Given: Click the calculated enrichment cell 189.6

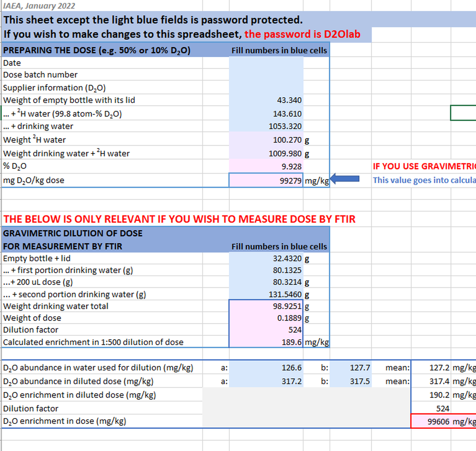Looking at the screenshot, I should click(266, 342).
